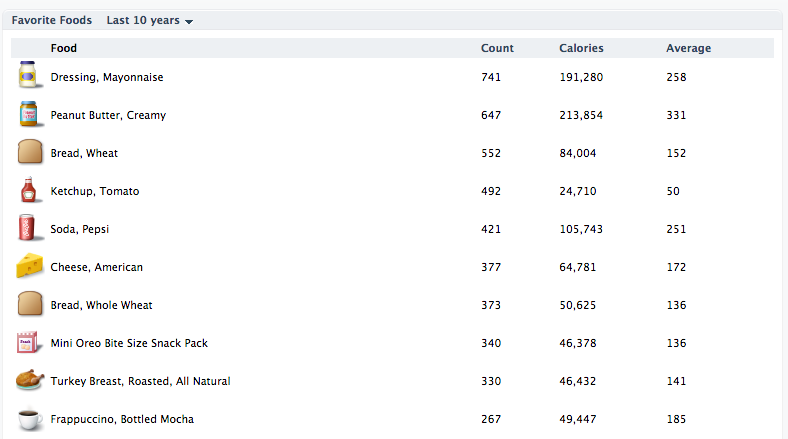
Task: Sort by the Average column header
Action: point(688,48)
